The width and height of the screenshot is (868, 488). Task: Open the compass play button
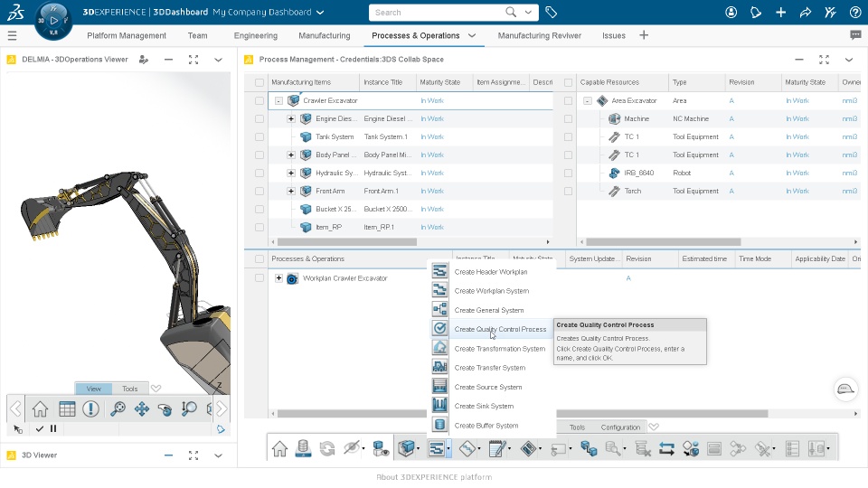pos(53,21)
